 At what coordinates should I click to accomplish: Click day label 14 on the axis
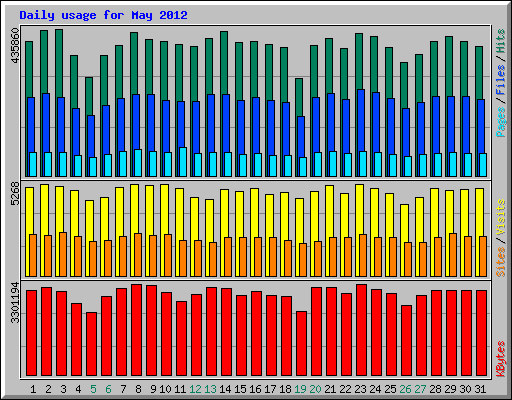point(225,389)
